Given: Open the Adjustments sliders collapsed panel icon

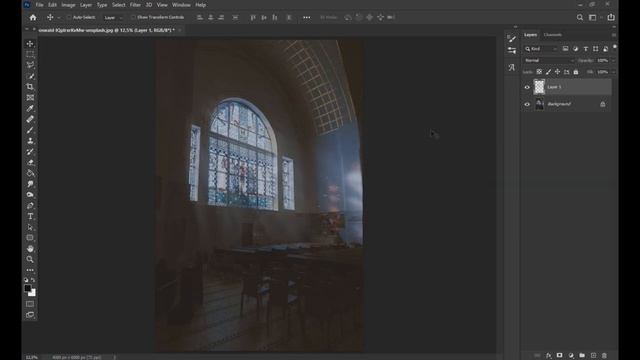Looking at the screenshot, I should [511, 51].
